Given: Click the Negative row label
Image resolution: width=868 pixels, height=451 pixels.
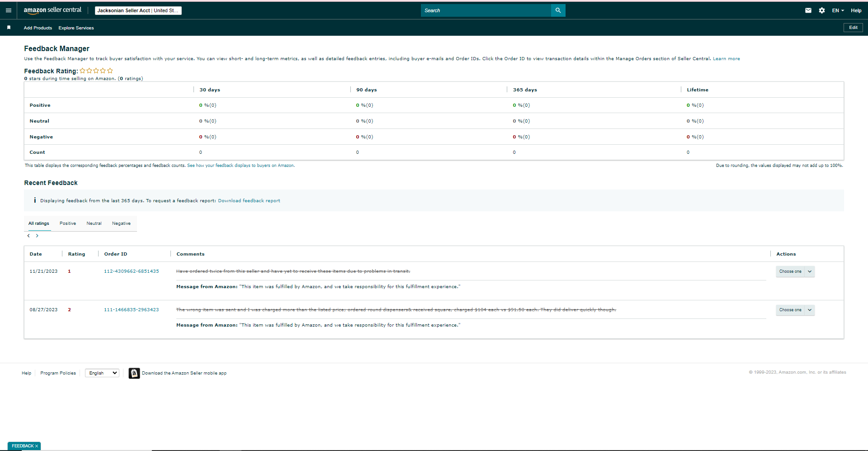Looking at the screenshot, I should (41, 137).
